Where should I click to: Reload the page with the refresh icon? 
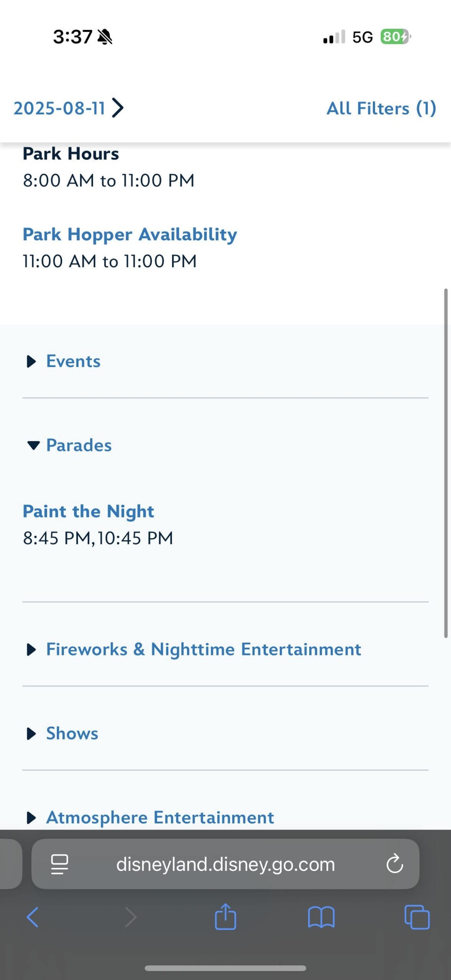point(394,864)
